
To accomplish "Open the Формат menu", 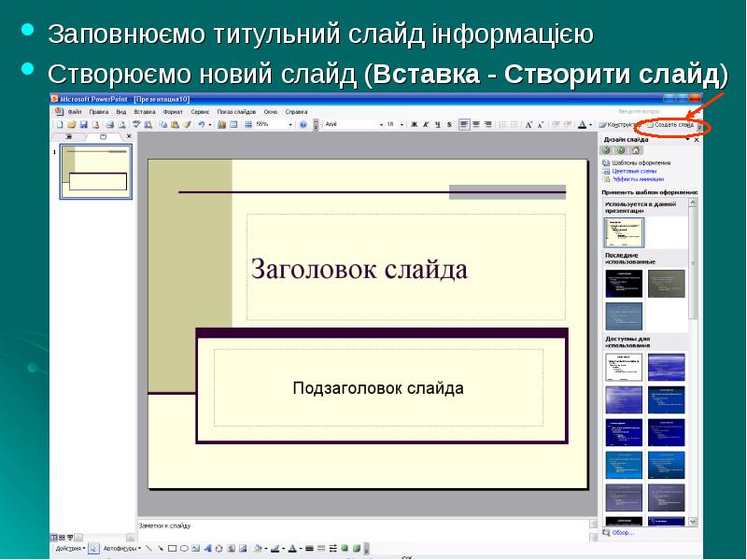I will click(x=172, y=111).
